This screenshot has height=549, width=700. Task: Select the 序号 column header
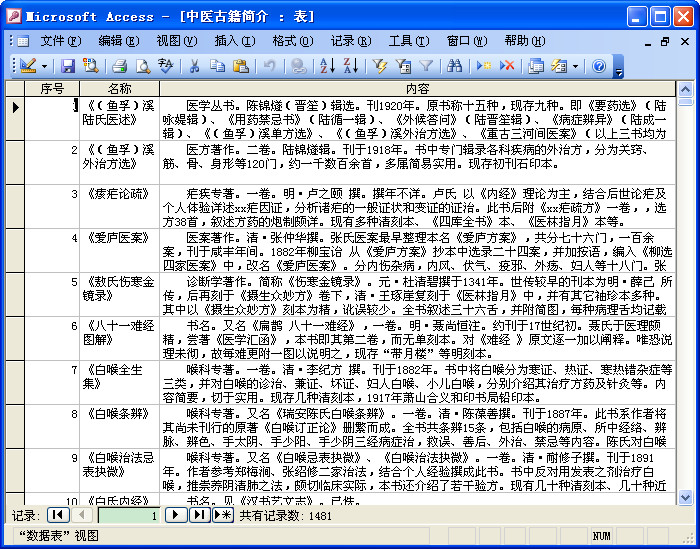[x=52, y=89]
